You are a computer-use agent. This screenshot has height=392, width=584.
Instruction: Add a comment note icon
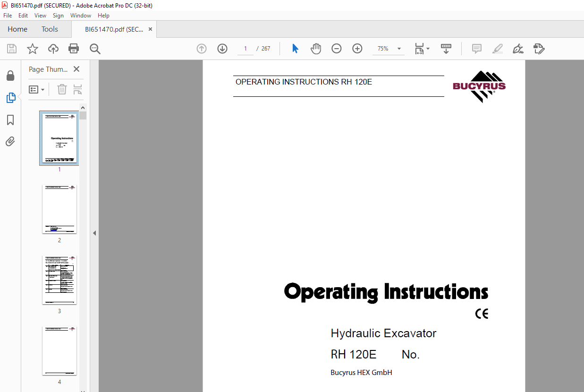[477, 49]
